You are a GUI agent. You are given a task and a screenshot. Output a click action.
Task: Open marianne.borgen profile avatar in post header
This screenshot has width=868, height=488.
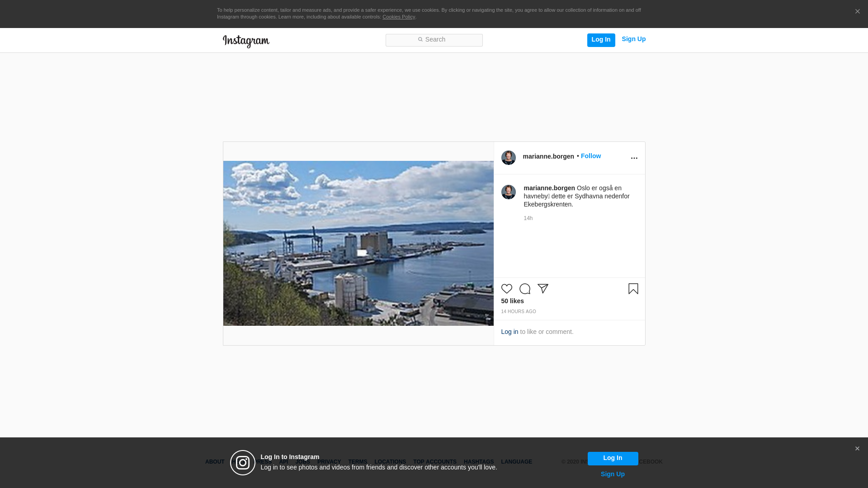tap(508, 158)
